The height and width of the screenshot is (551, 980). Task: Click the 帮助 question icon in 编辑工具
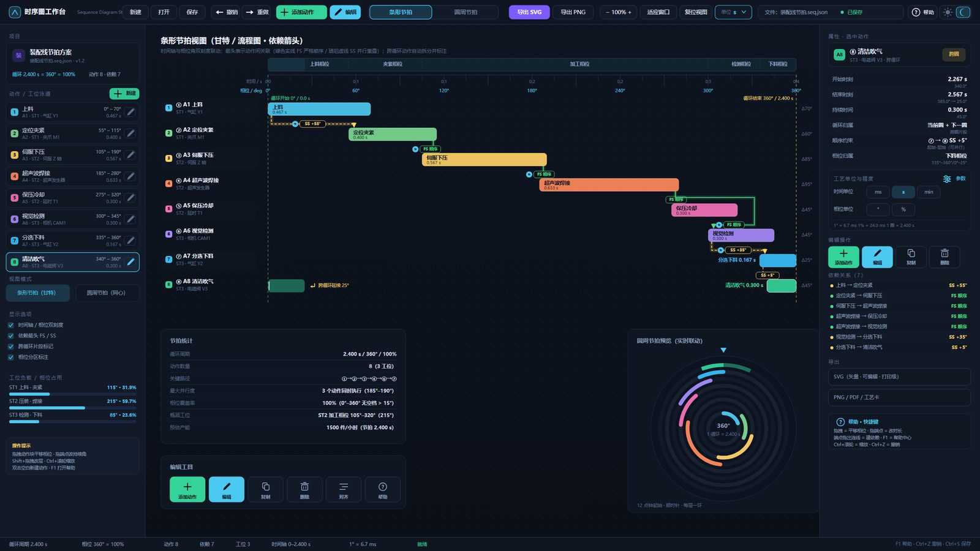point(383,489)
